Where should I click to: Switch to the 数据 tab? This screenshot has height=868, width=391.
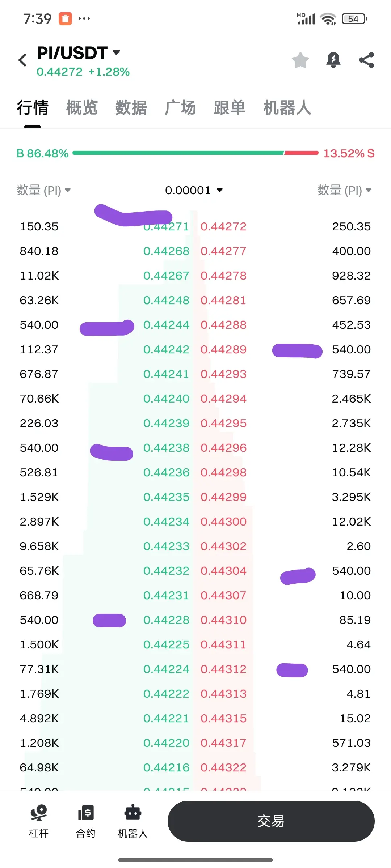click(131, 108)
